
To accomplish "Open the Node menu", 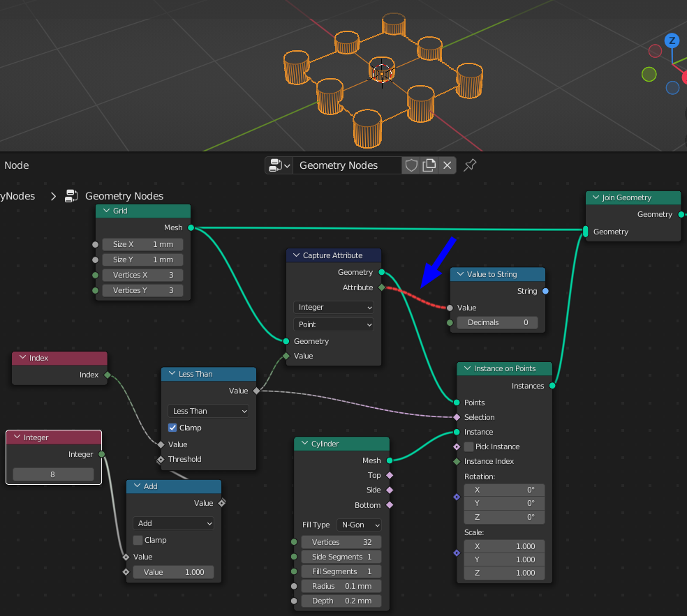I will pyautogui.click(x=16, y=165).
